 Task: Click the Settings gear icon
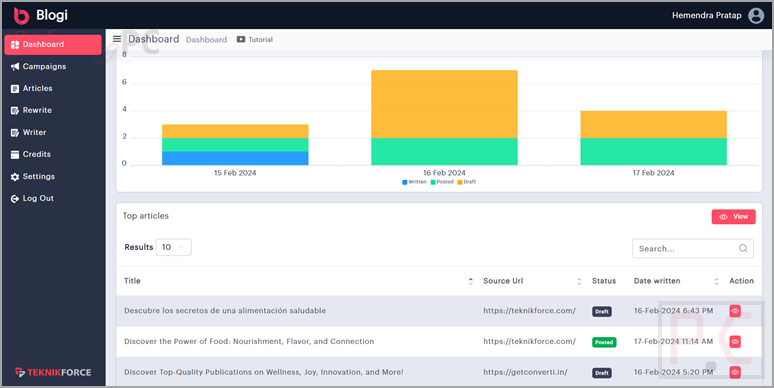point(15,177)
